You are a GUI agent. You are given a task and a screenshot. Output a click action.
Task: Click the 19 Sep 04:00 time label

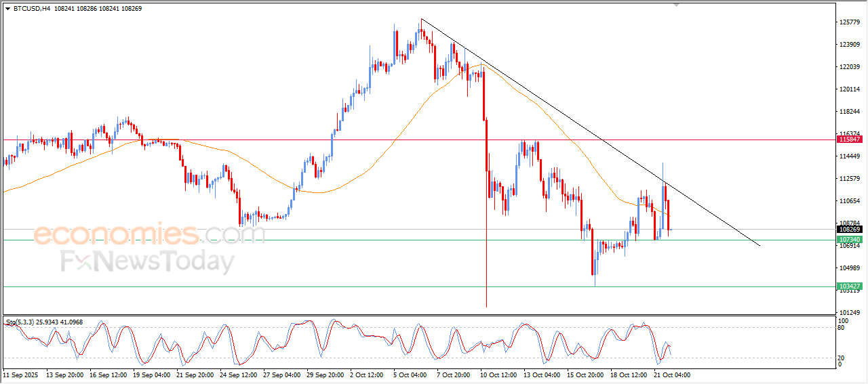(x=152, y=375)
